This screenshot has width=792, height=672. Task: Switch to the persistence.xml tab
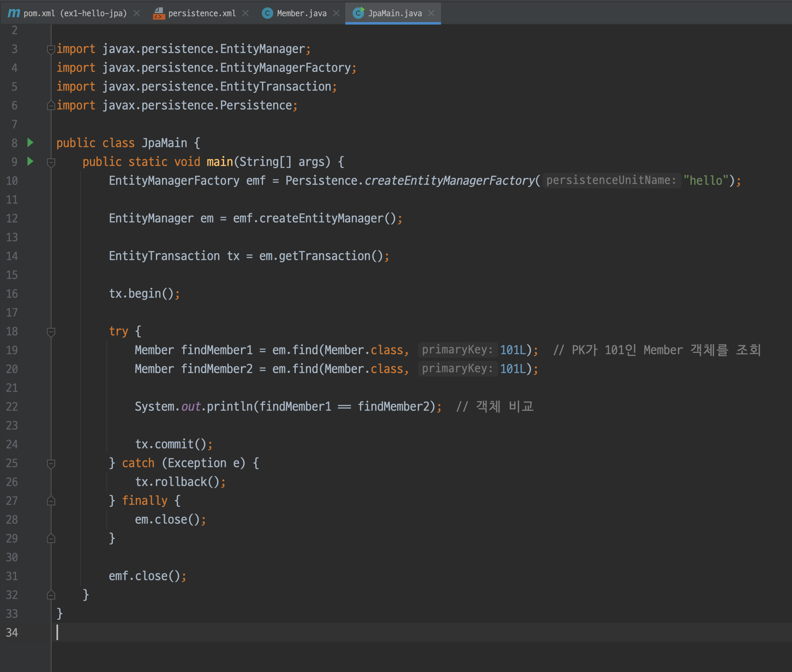point(202,13)
